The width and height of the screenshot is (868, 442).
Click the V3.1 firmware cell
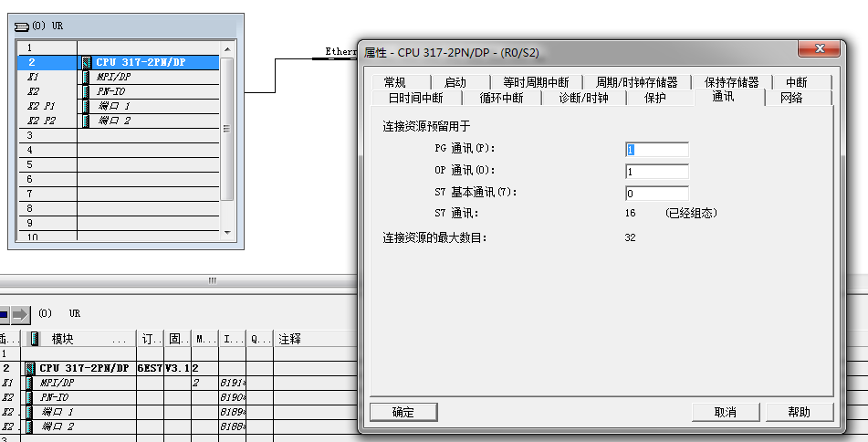(x=178, y=368)
